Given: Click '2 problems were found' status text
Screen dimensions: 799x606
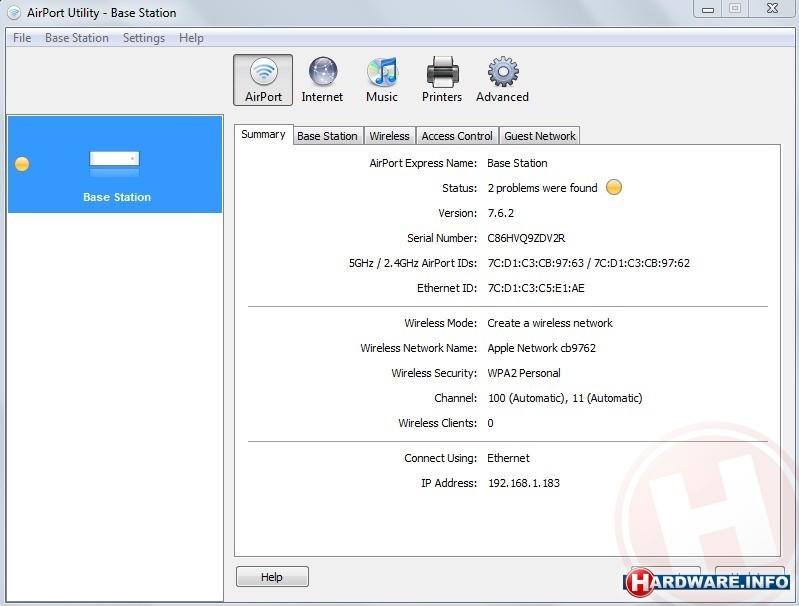Looking at the screenshot, I should pyautogui.click(x=542, y=188).
